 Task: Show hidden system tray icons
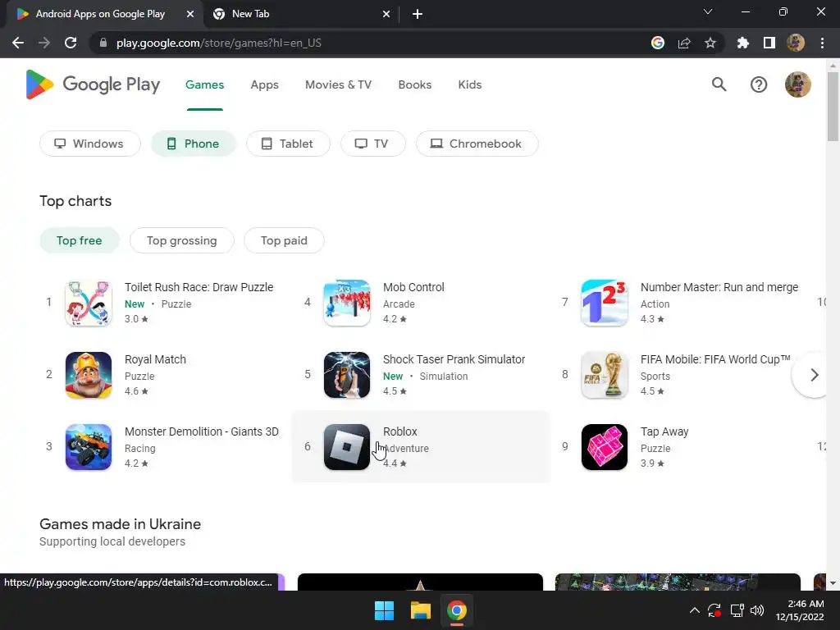[694, 610]
